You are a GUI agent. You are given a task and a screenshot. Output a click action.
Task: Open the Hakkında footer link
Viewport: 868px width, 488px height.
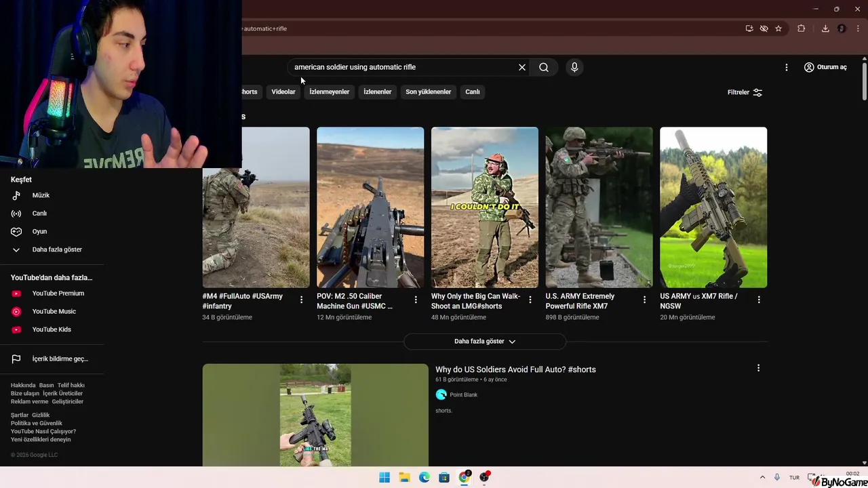point(23,386)
